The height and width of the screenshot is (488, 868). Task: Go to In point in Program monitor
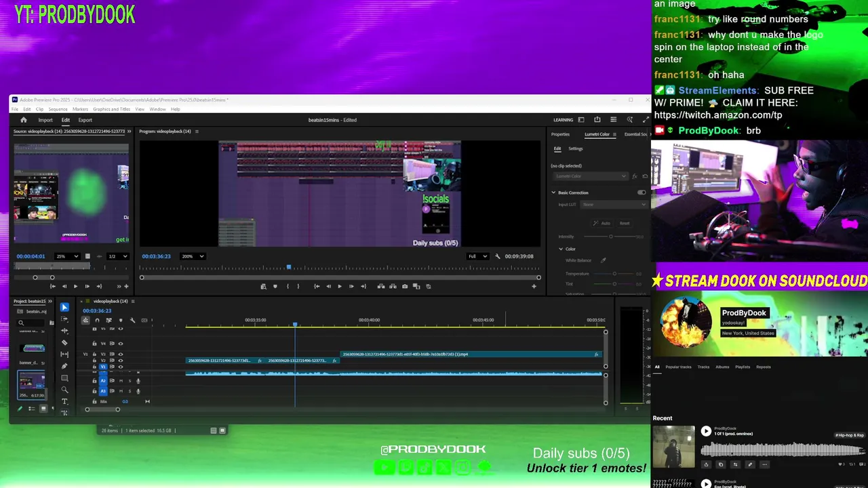(317, 286)
